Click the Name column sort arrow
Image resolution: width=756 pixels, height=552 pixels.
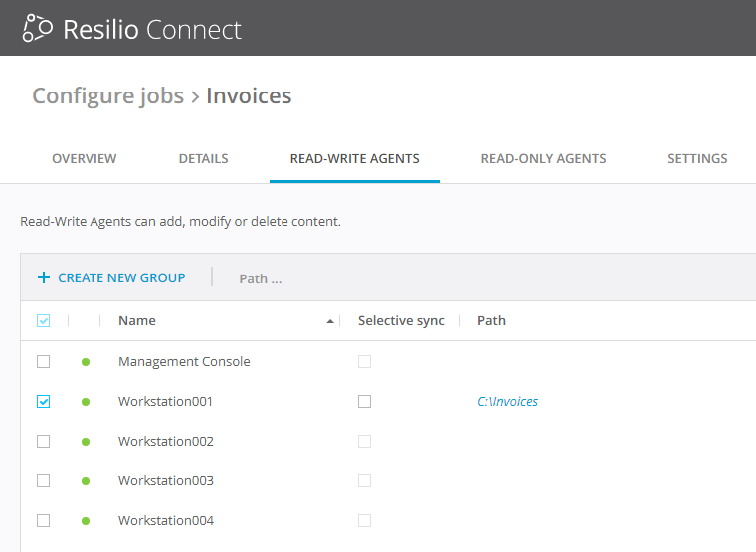(330, 321)
